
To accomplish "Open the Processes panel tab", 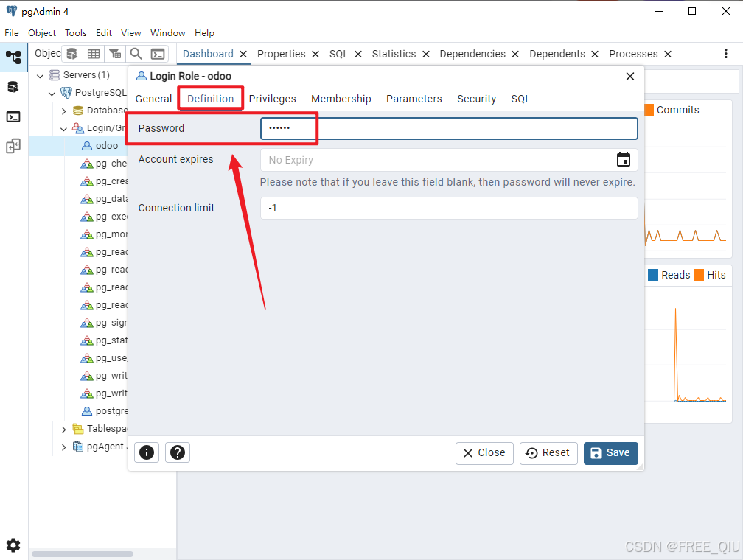I will click(634, 54).
